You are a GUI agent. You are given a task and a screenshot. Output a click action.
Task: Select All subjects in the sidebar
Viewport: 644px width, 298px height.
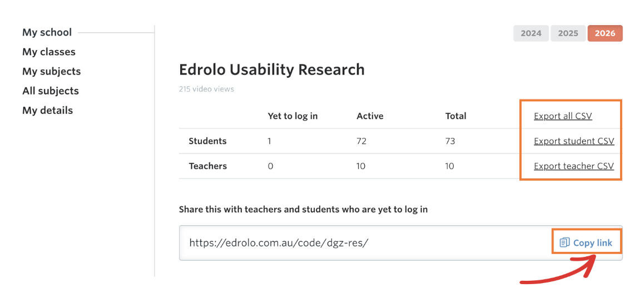51,91
